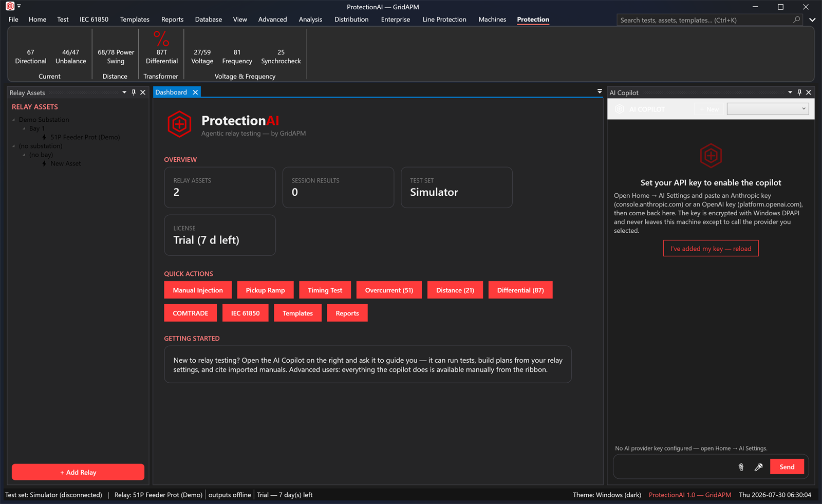The image size is (822, 504).
Task: Open the Line Protection ribbon tab
Action: click(x=444, y=20)
